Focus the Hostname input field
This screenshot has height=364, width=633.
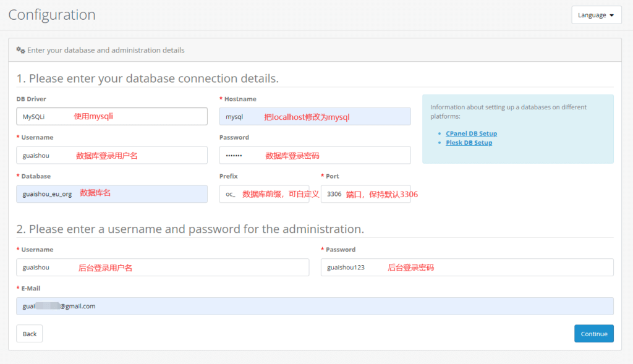315,116
